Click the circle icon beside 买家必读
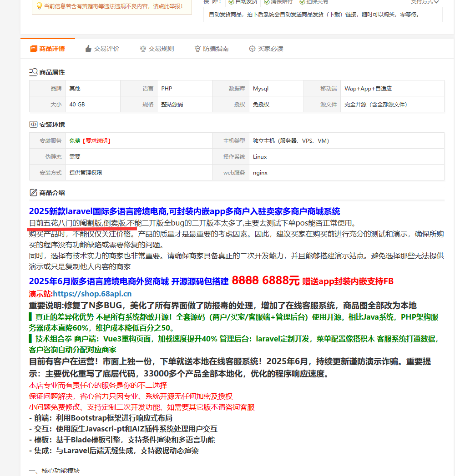The width and height of the screenshot is (455, 476). point(252,49)
